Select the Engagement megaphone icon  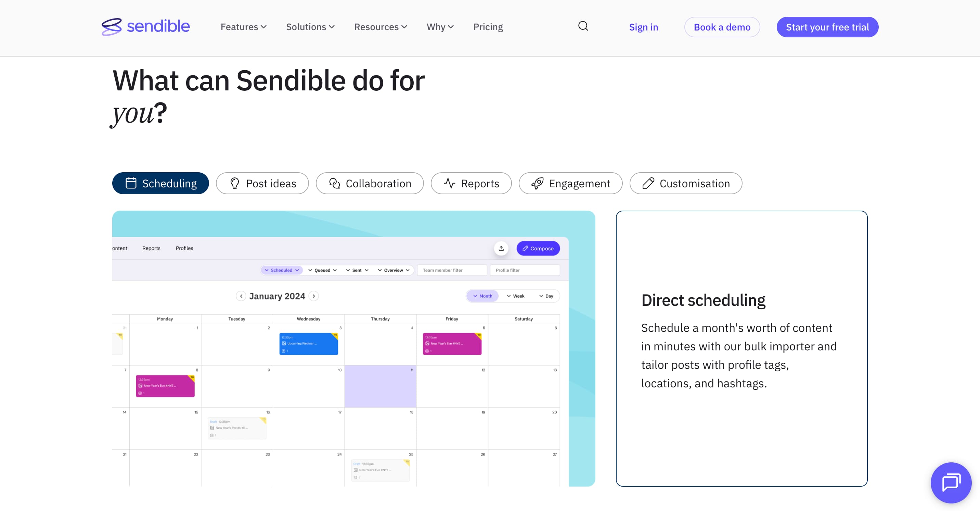pos(537,183)
